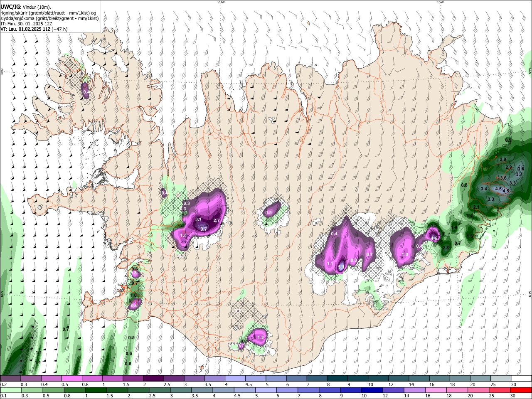Viewport: 532px width, 399px height.
Task: Select the dark mauve 0.2–0.3 swatch, top legend row
Action: click(10, 379)
